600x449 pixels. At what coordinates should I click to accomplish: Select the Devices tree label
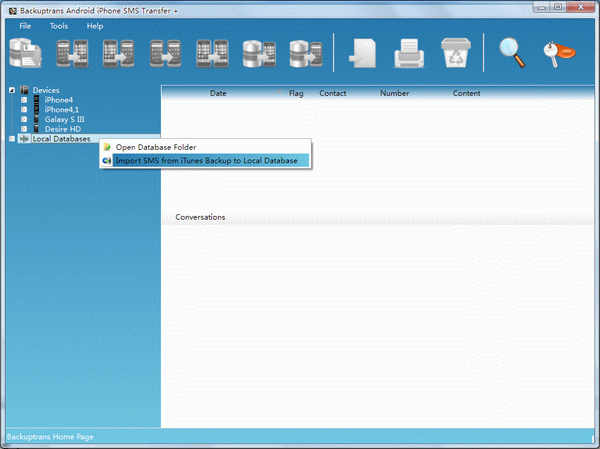pyautogui.click(x=46, y=90)
